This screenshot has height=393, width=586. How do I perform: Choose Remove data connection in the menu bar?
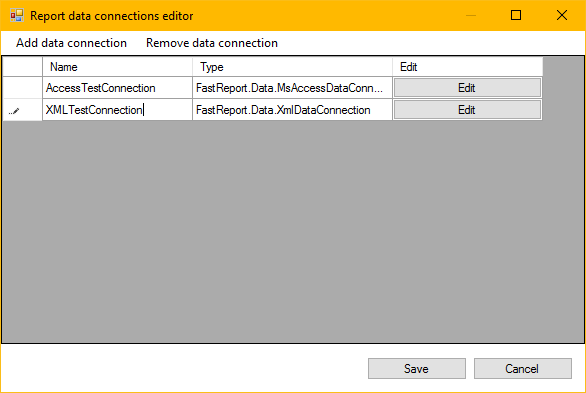(212, 43)
